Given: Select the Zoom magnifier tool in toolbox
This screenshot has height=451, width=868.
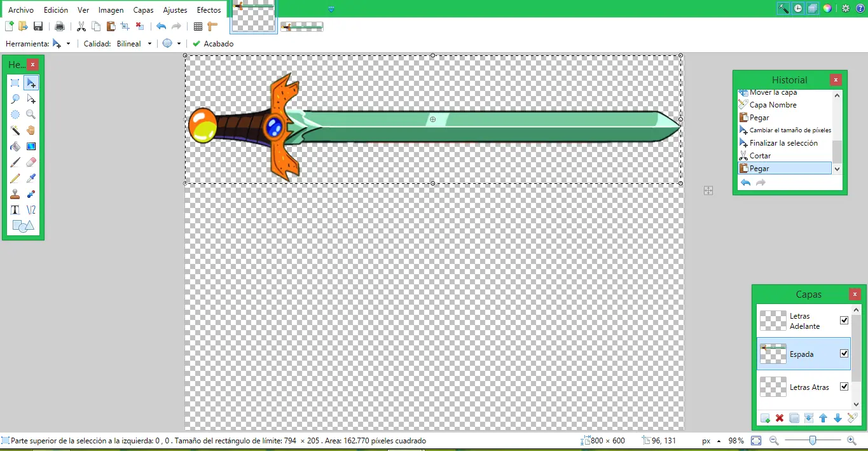Looking at the screenshot, I should [31, 115].
